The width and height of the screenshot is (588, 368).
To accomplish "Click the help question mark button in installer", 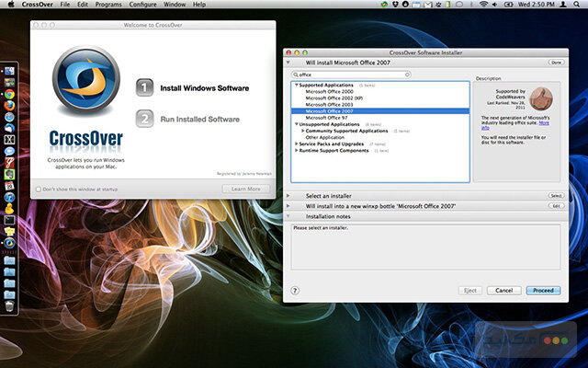I will (295, 291).
